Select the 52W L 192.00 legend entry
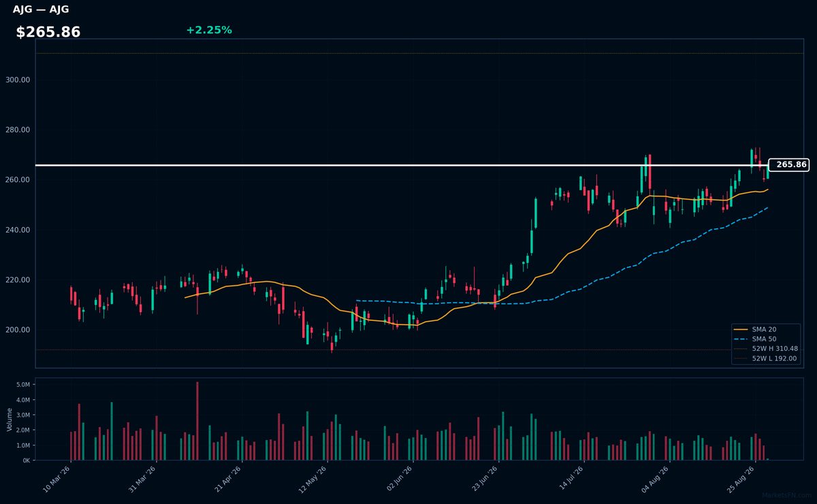The height and width of the screenshot is (504, 817). 766,358
